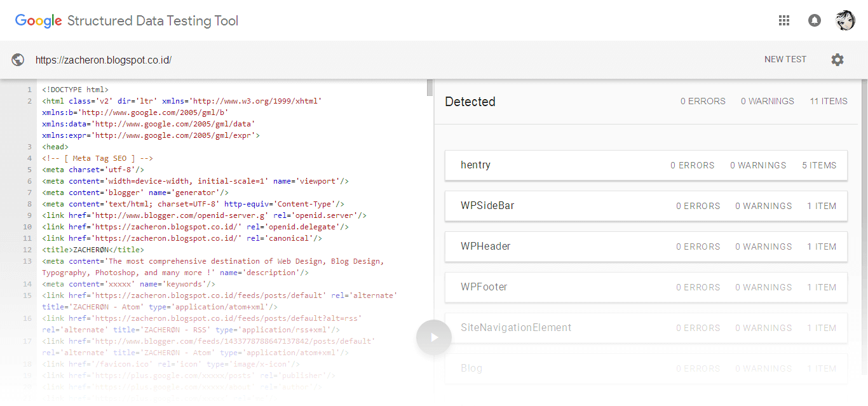This screenshot has height=406, width=868.
Task: Click the openid.server link line
Action: pyautogui.click(x=205, y=215)
